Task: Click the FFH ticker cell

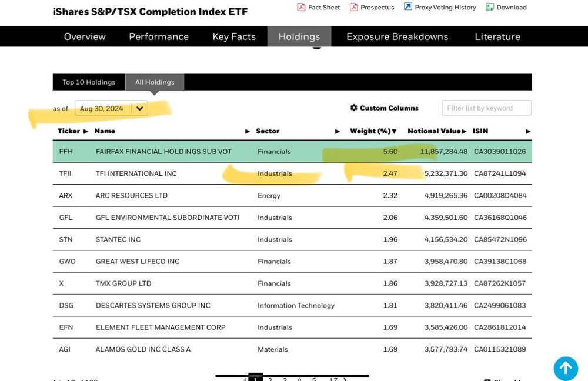Action: point(66,152)
